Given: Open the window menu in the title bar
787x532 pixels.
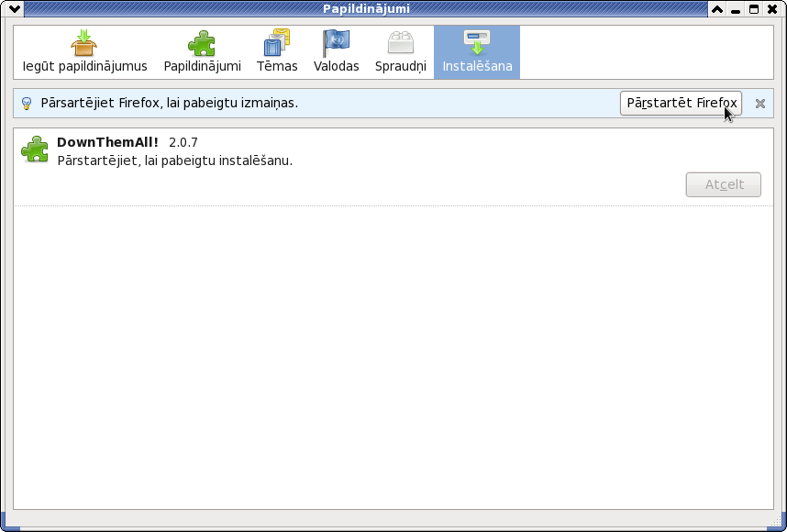Looking at the screenshot, I should (15, 8).
